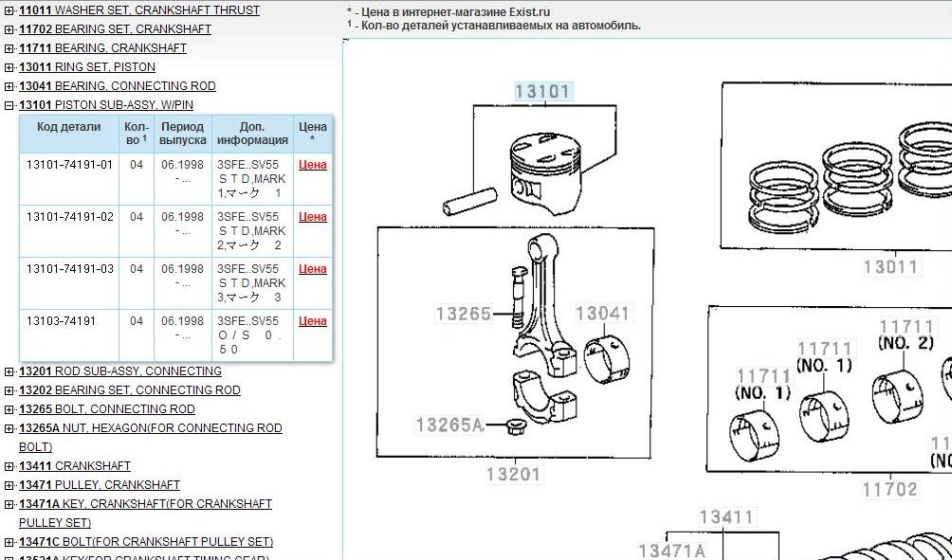Open price link for part 13103-74191

tap(312, 321)
